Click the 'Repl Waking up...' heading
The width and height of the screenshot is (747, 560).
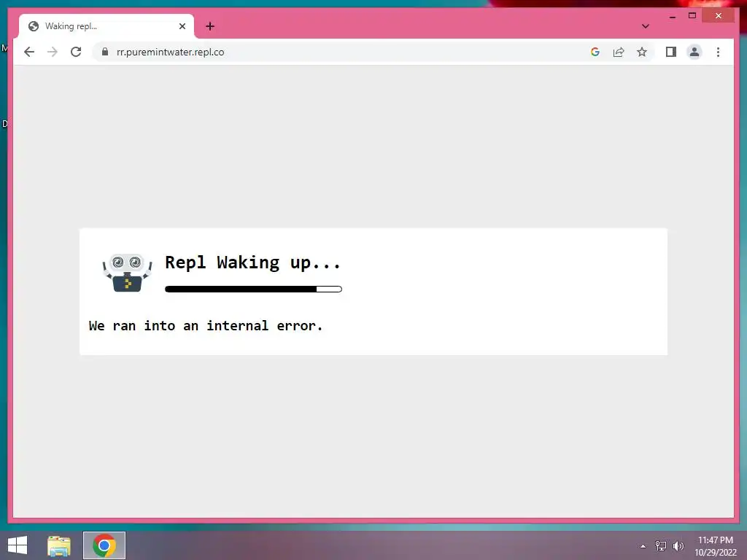253,262
